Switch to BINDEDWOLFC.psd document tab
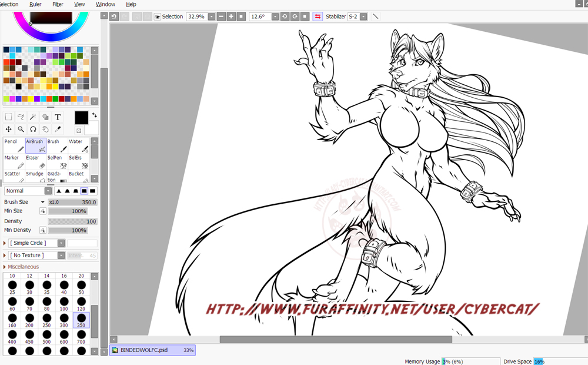The image size is (588, 365). pos(153,350)
